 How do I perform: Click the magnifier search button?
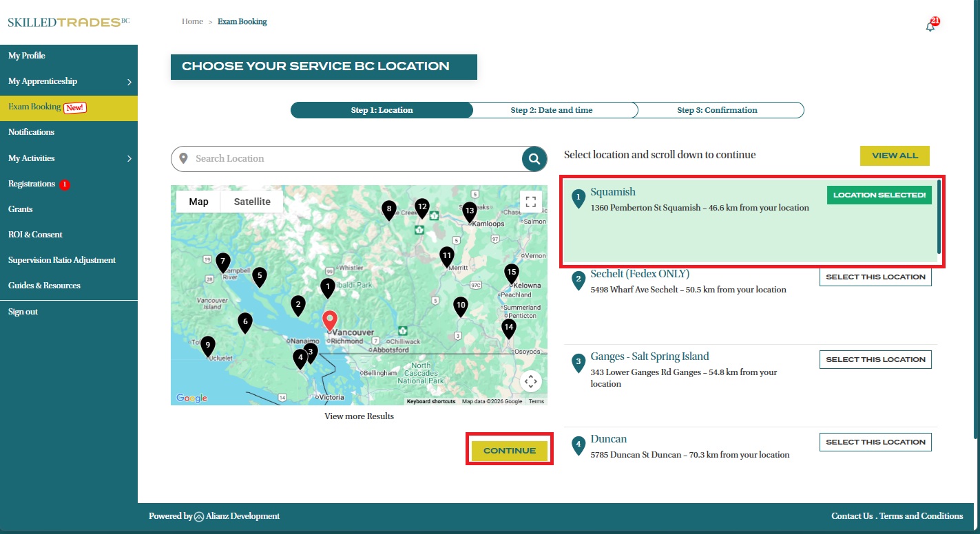click(x=534, y=159)
